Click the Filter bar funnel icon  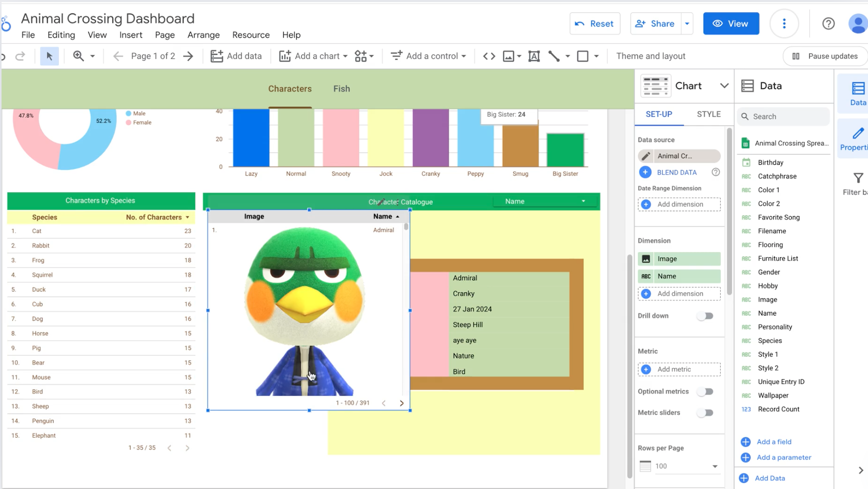pyautogui.click(x=858, y=178)
